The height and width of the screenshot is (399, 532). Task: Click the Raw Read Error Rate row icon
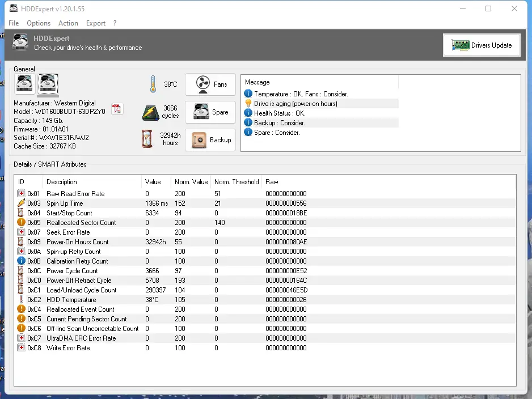21,193
